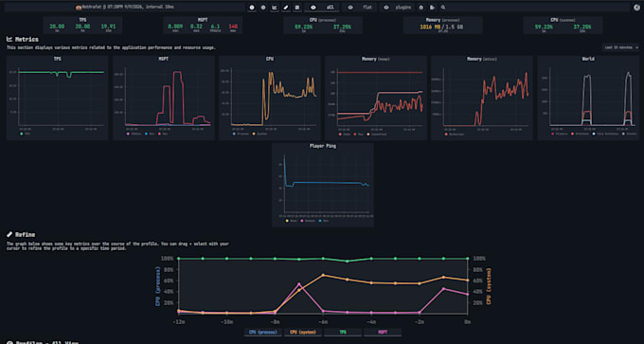Toggle the CPU (system) series button

pyautogui.click(x=303, y=332)
